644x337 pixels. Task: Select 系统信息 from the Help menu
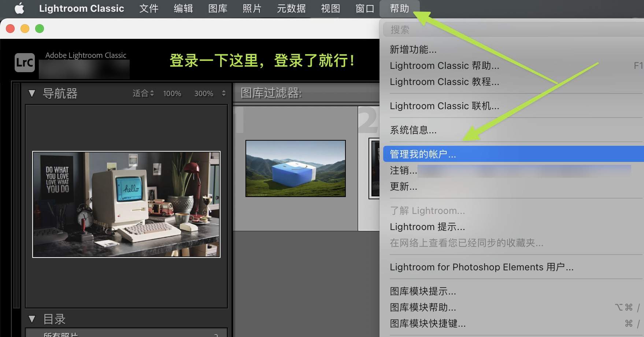pos(413,130)
